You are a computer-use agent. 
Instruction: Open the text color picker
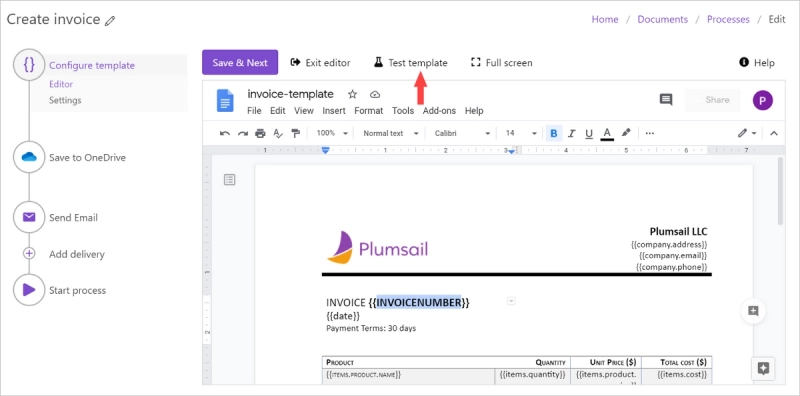607,133
